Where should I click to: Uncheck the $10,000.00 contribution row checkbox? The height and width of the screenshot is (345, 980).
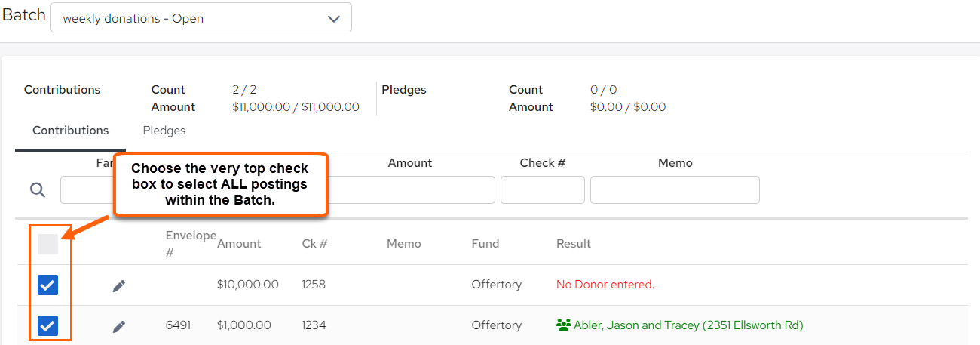pos(47,285)
